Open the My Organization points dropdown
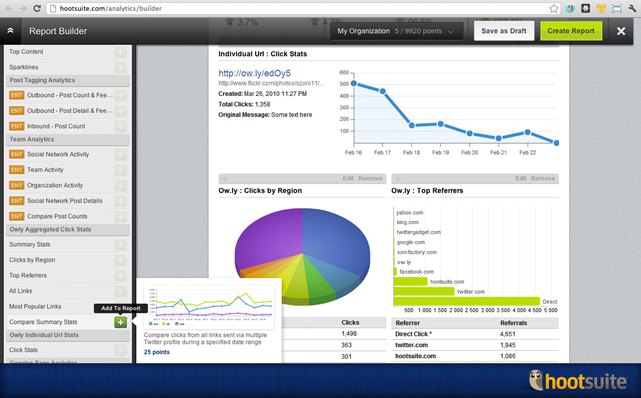 pos(397,31)
